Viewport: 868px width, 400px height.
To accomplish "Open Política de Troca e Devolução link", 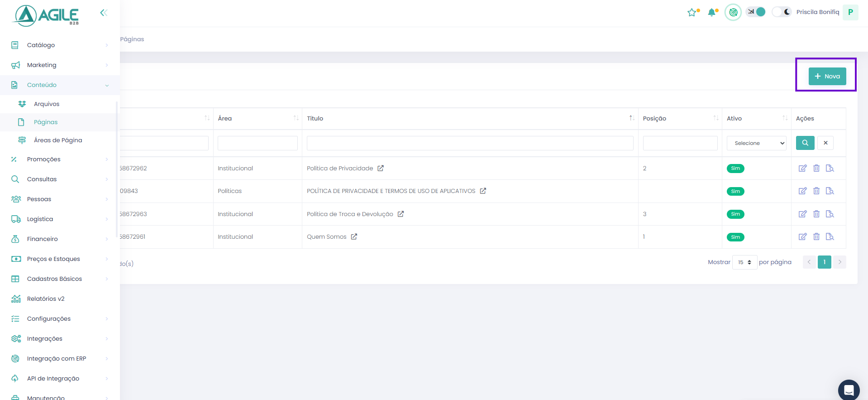I will tap(350, 214).
